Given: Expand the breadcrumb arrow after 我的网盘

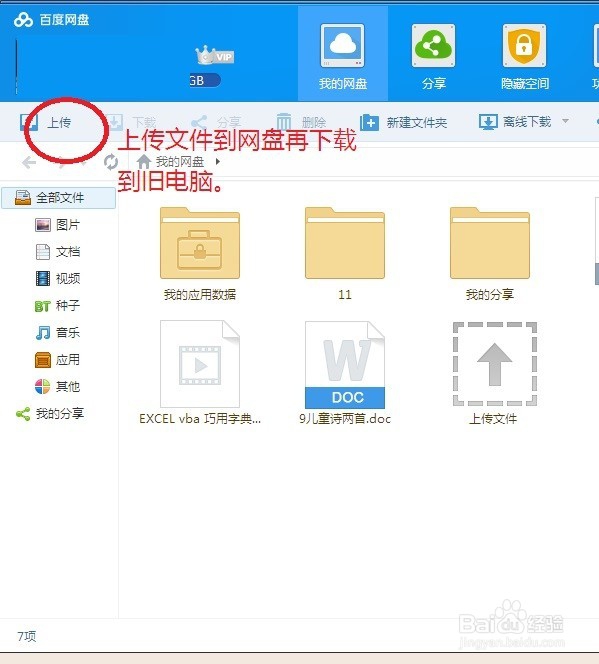Looking at the screenshot, I should click(x=218, y=161).
